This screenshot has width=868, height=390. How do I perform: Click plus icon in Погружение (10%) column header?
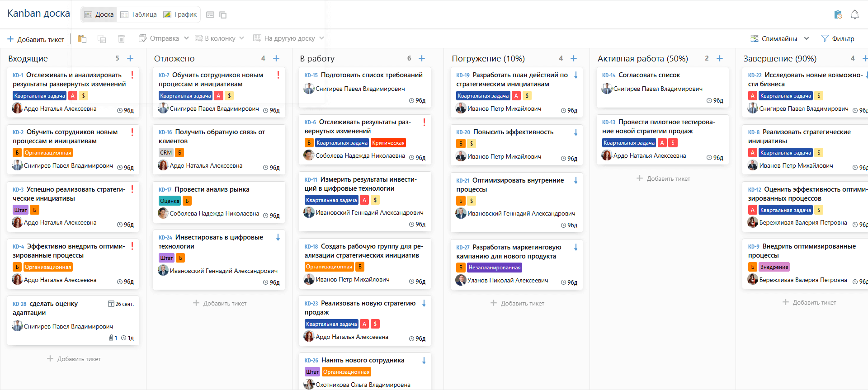coord(574,58)
